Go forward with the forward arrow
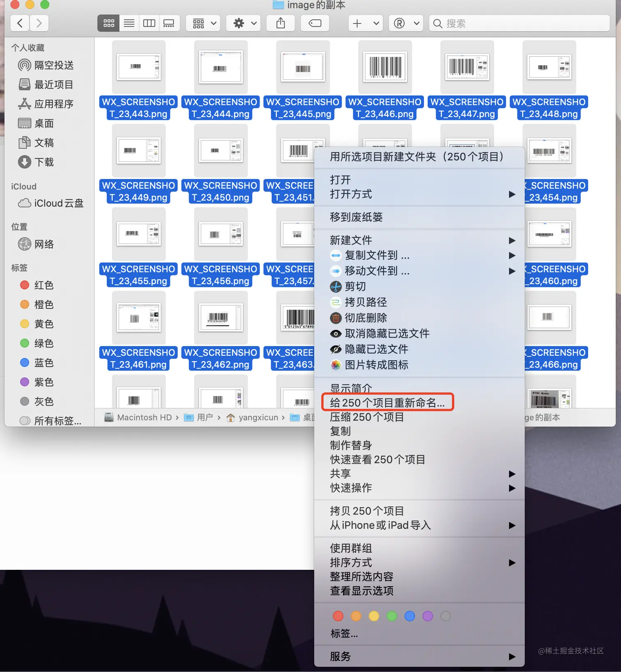Image resolution: width=621 pixels, height=672 pixels. (x=39, y=23)
